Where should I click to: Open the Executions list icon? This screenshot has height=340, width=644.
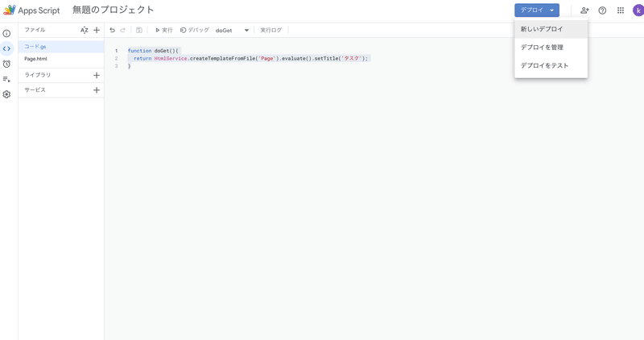pyautogui.click(x=6, y=79)
